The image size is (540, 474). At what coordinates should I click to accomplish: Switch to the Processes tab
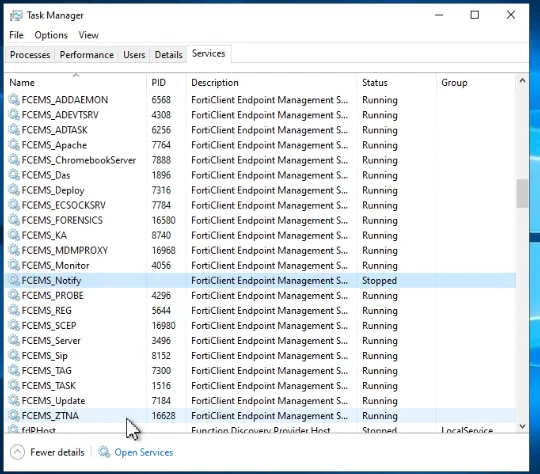pyautogui.click(x=30, y=55)
